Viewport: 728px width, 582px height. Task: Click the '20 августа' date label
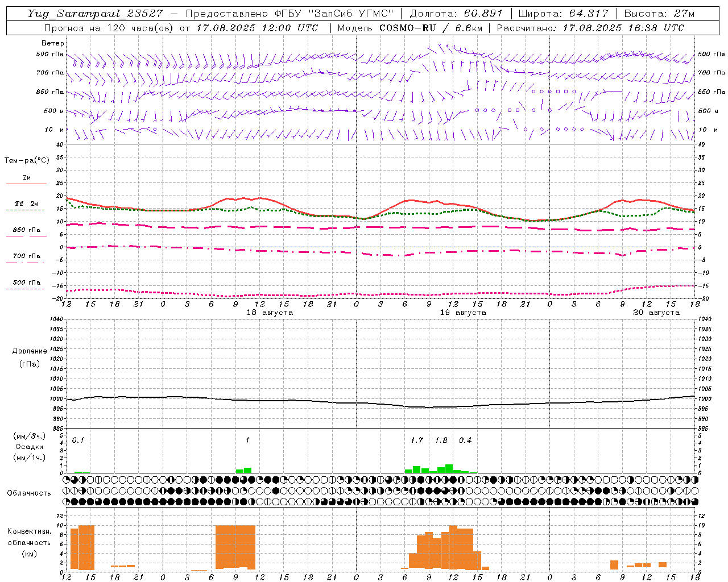tap(656, 313)
